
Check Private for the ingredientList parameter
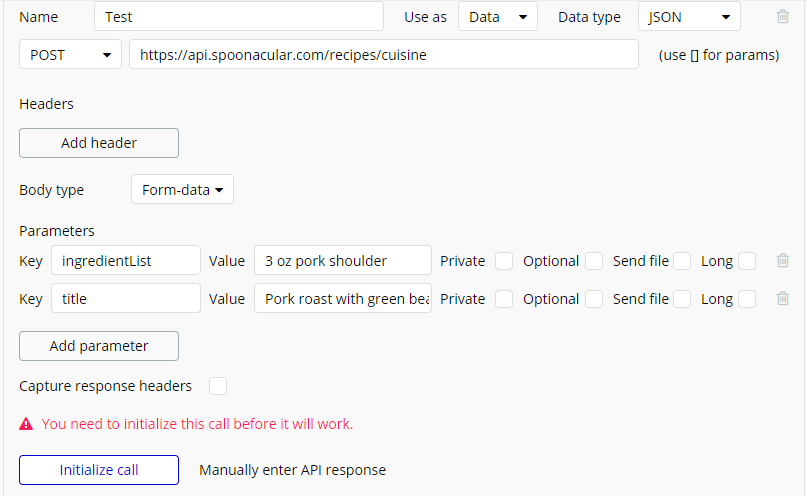click(x=504, y=261)
